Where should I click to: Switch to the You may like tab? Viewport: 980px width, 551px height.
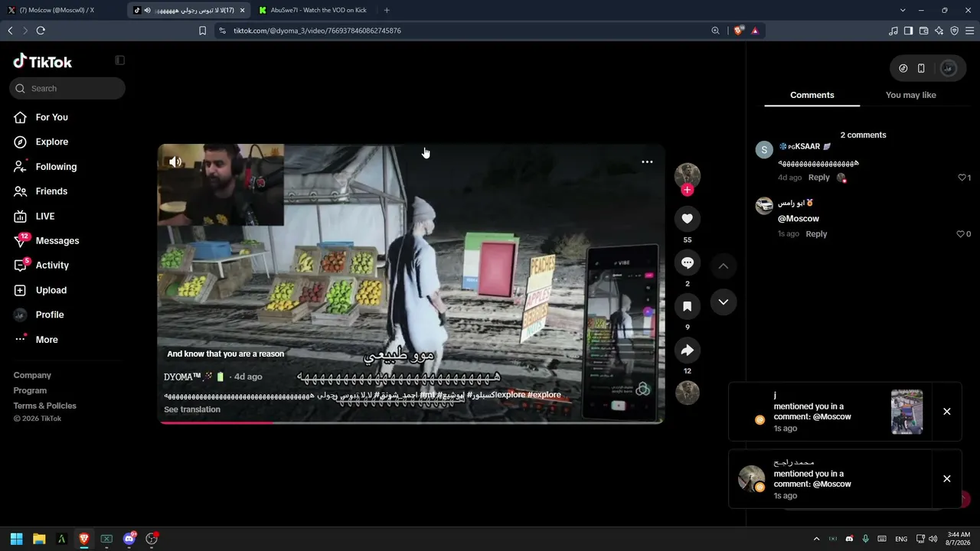[910, 95]
